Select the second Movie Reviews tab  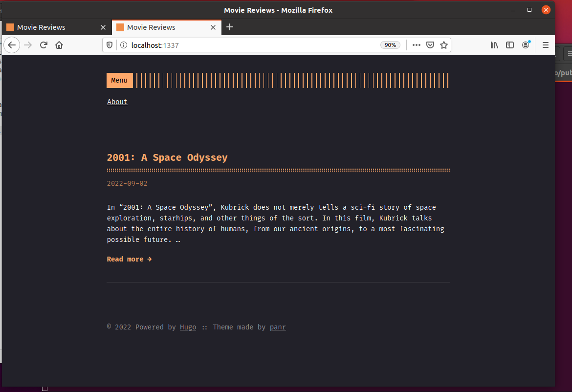coord(167,27)
